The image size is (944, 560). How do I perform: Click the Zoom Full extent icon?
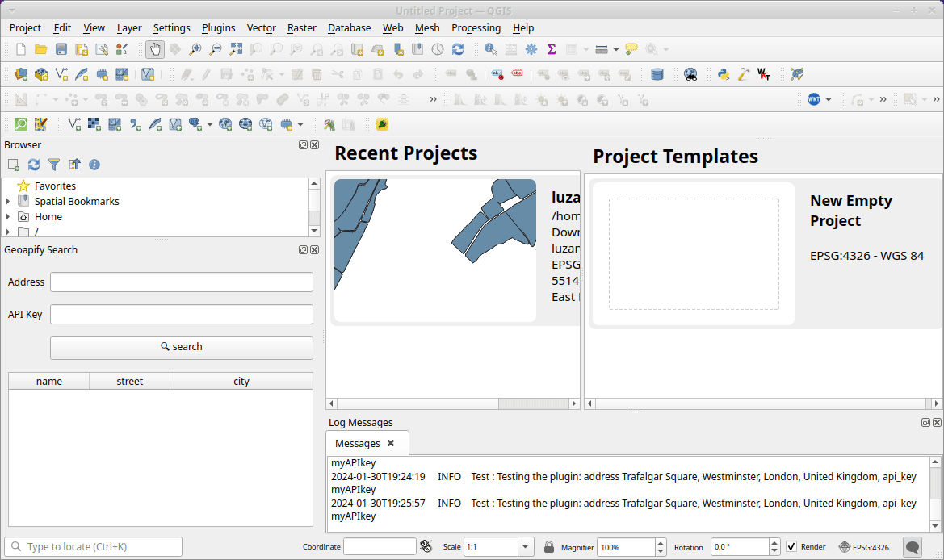click(x=236, y=49)
